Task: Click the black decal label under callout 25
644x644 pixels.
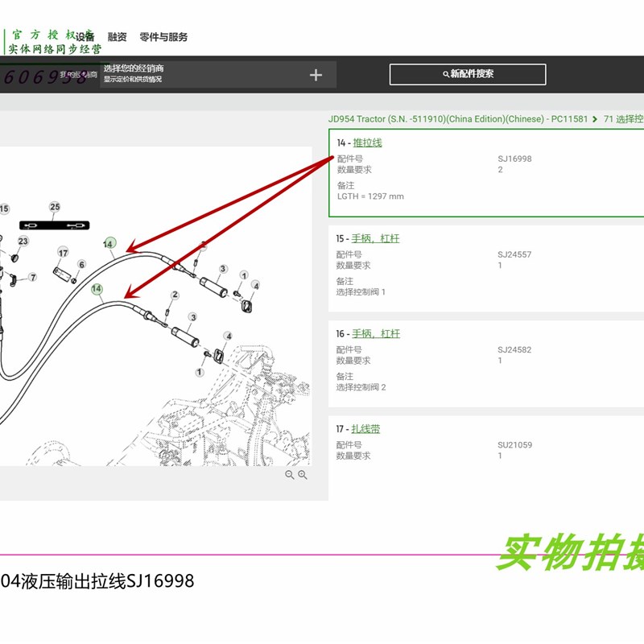Action: [x=54, y=225]
